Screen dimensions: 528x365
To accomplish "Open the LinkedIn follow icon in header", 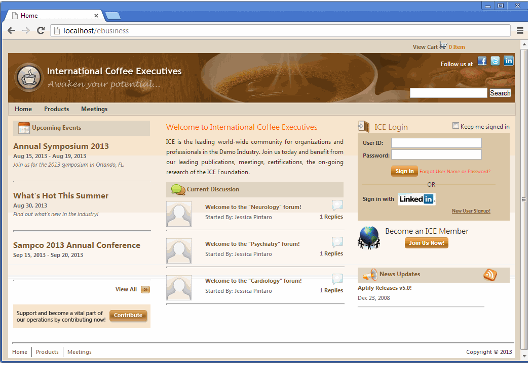I will 508,61.
